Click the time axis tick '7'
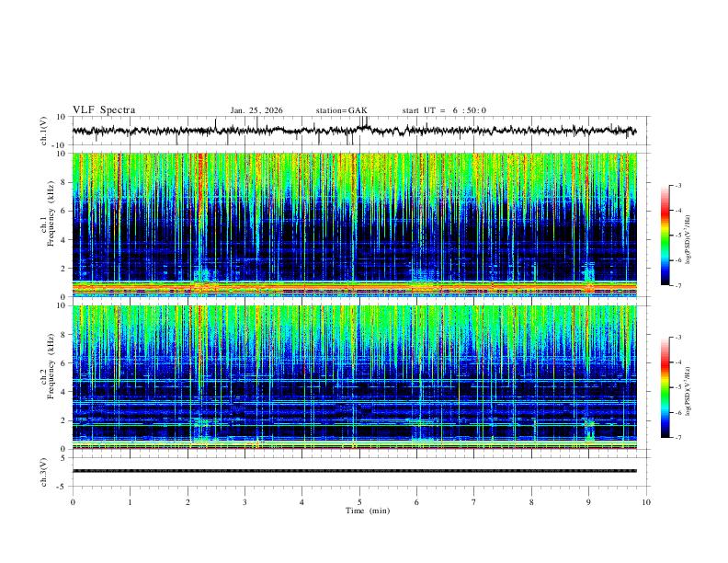Viewport: 728px width, 563px height. coord(474,502)
